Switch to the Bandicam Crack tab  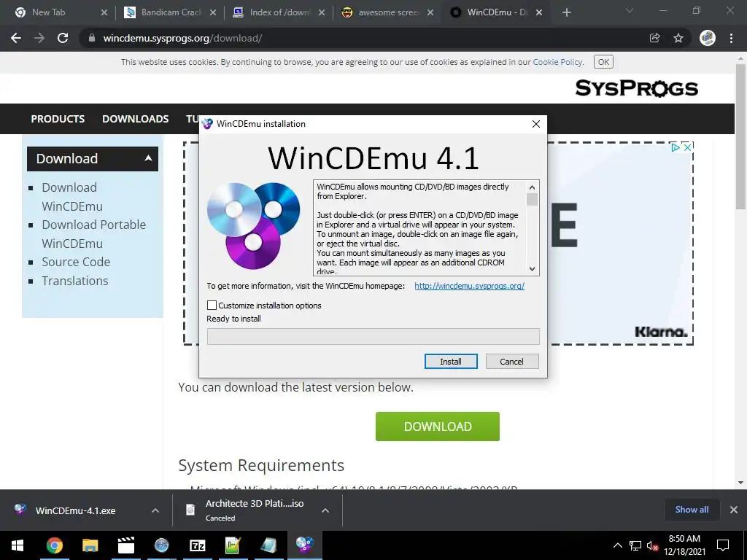[170, 12]
